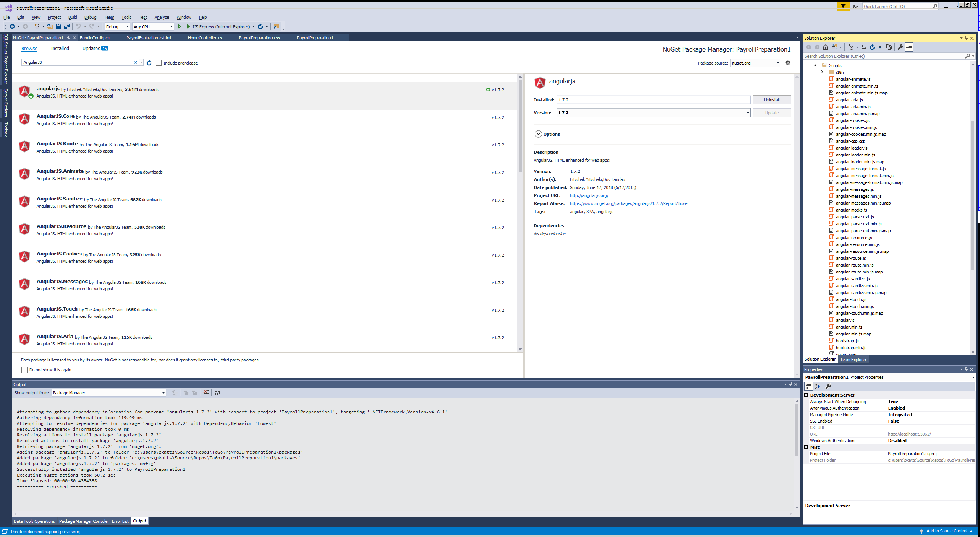980x537 pixels.
Task: Collapse Development Server properties group
Action: coord(806,395)
